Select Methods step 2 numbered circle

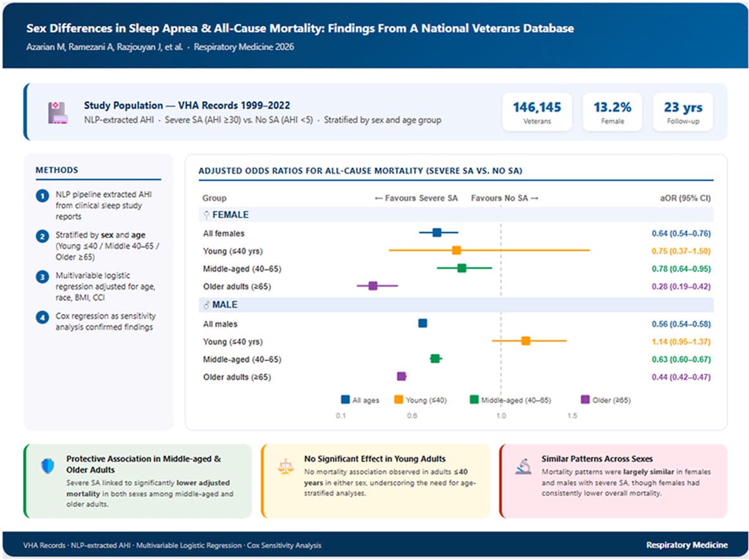[x=42, y=236]
